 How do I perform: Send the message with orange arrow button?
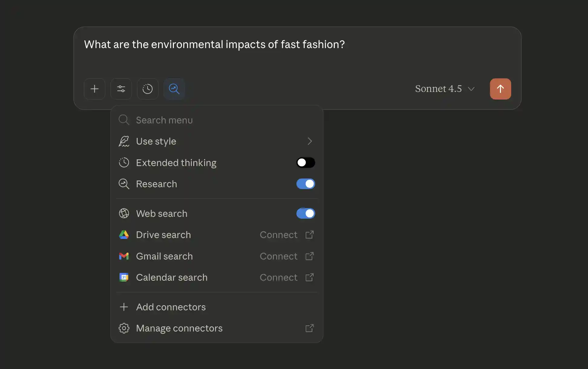click(500, 89)
